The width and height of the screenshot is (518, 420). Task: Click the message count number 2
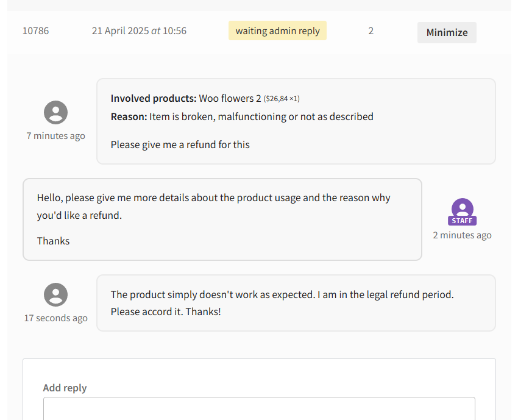(371, 30)
